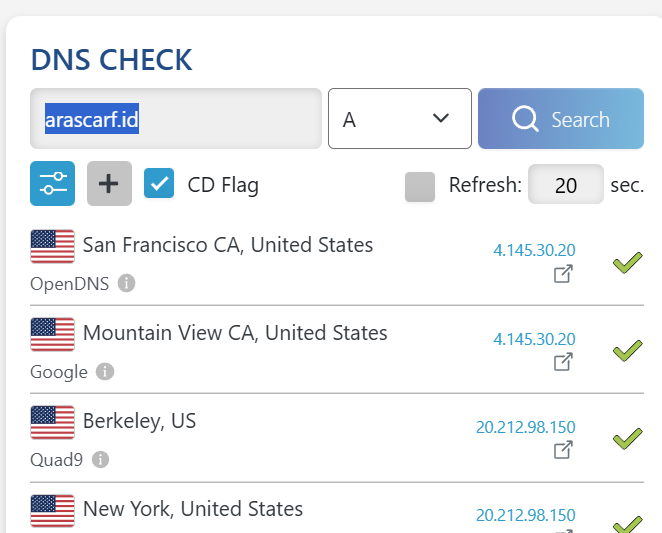Click the Search button
Image resolution: width=662 pixels, height=533 pixels.
tap(560, 119)
